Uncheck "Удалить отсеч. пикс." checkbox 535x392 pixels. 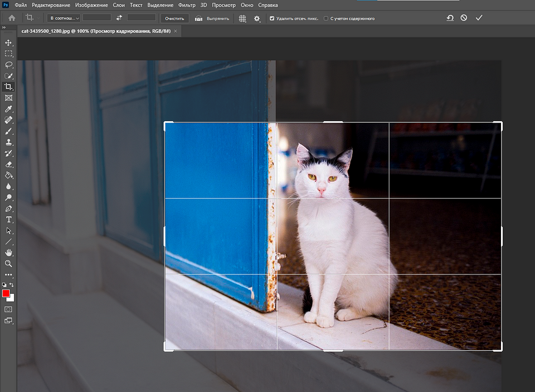pyautogui.click(x=272, y=18)
